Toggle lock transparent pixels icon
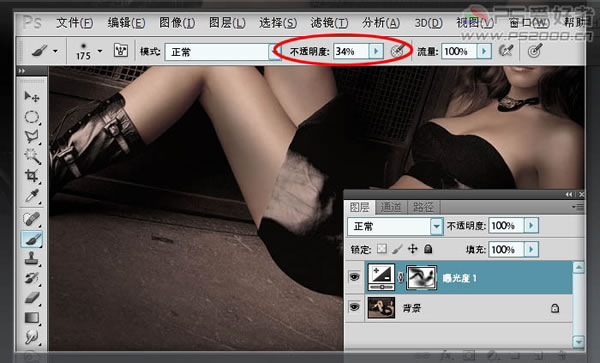 click(x=382, y=249)
